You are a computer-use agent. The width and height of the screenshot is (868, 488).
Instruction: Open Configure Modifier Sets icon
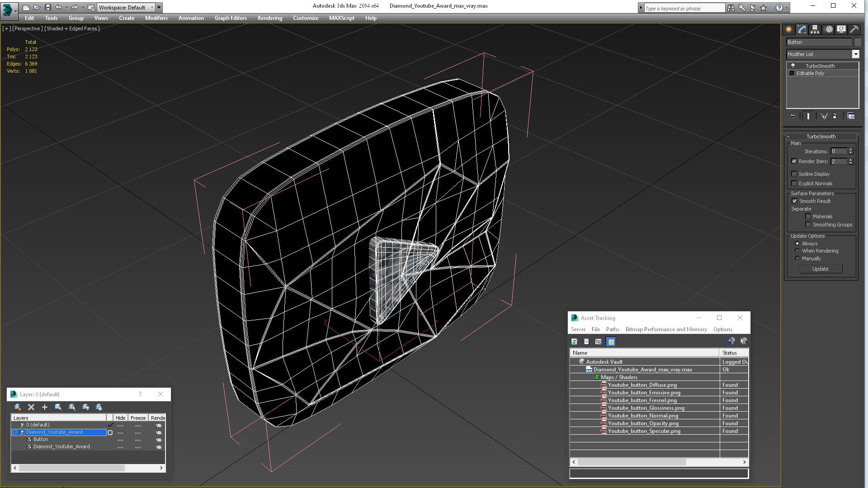point(851,116)
